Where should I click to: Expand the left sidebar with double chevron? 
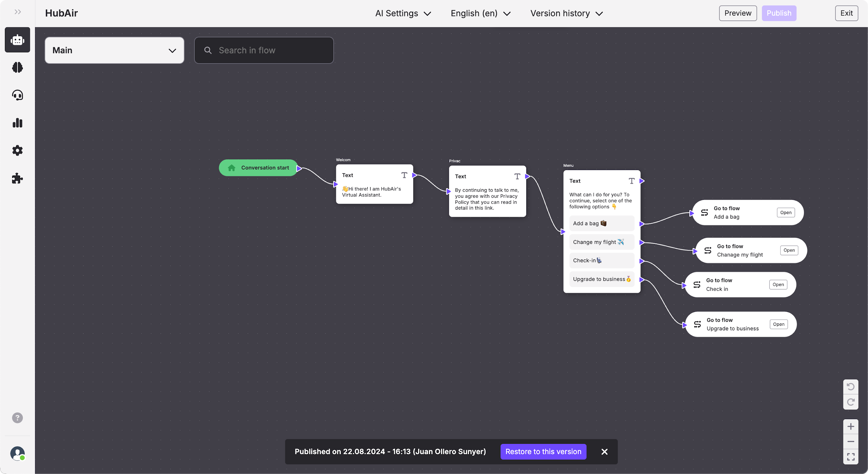pos(18,12)
